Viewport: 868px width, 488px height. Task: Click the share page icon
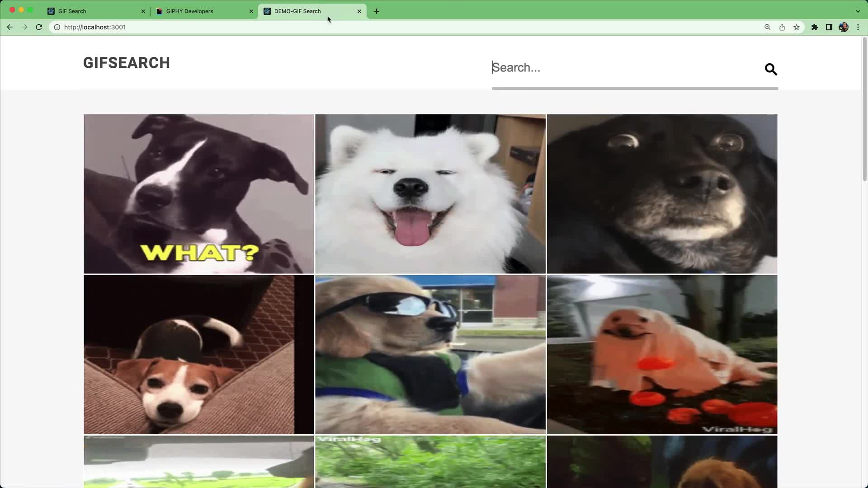[x=782, y=27]
